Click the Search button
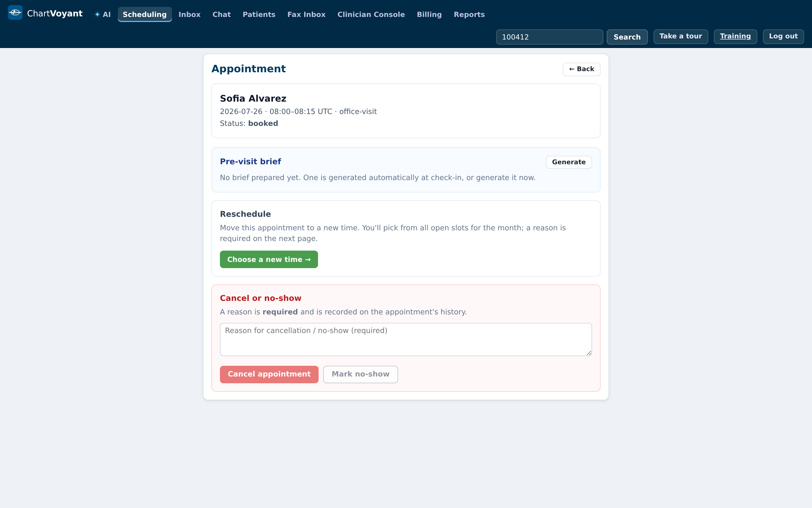The image size is (812, 508). pos(627,37)
